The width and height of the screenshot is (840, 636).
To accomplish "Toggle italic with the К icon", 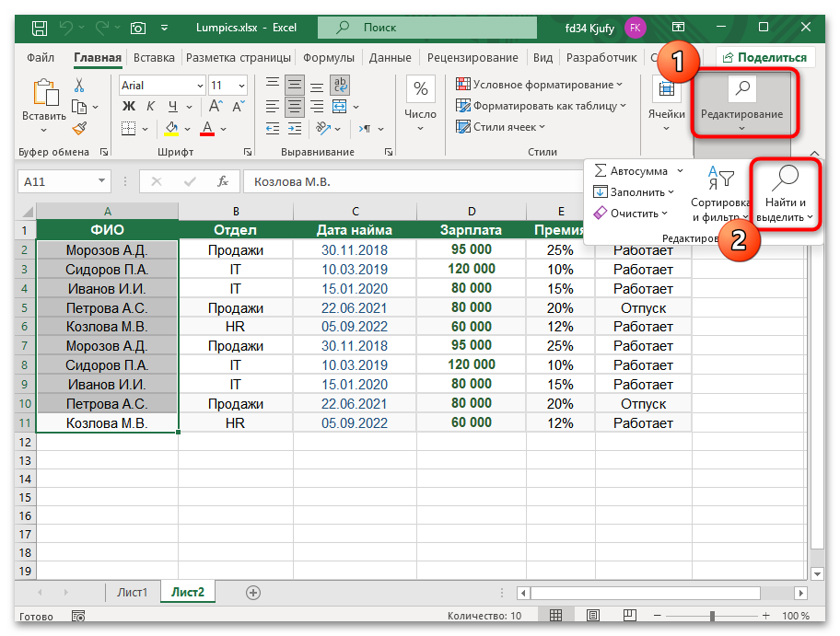I will coord(150,104).
